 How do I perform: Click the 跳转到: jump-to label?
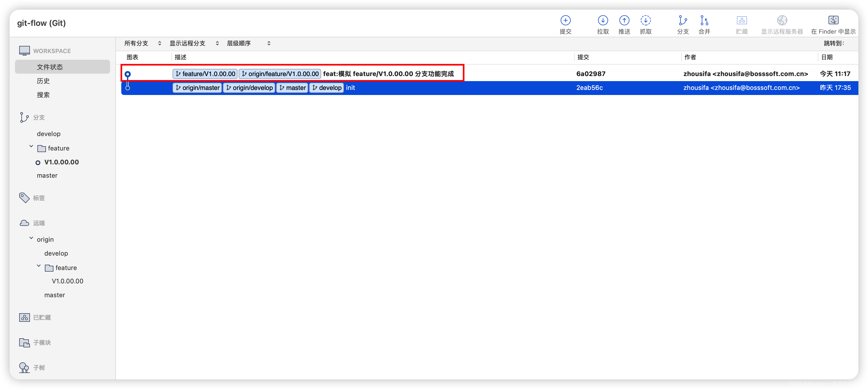coord(834,43)
